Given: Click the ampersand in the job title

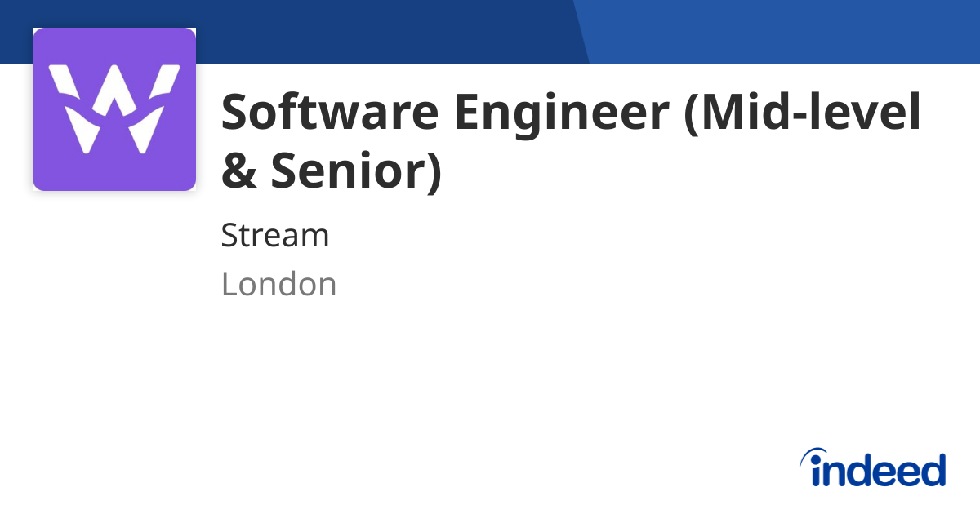Looking at the screenshot, I should 238,170.
